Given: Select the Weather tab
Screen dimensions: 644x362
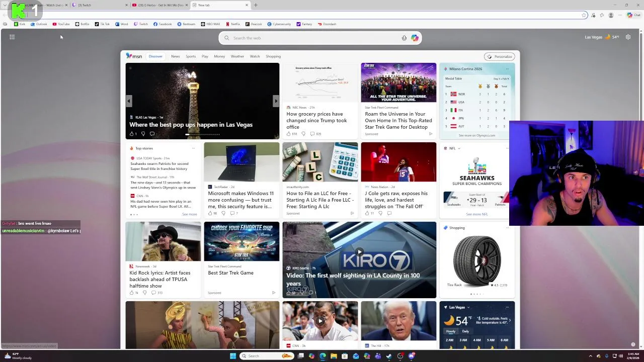Looking at the screenshot, I should coord(237,56).
